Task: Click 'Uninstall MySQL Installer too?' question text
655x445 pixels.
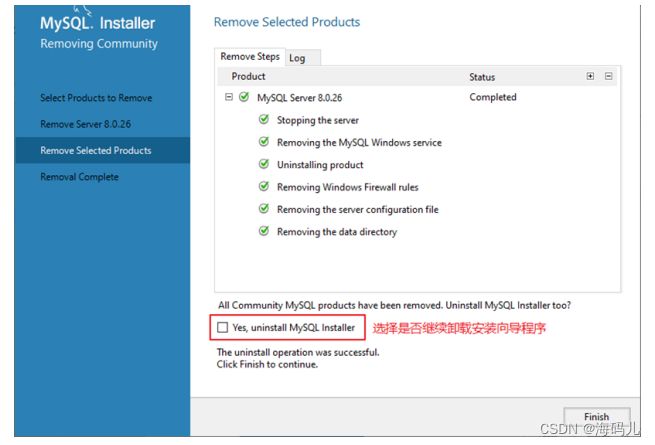Action: click(508, 305)
